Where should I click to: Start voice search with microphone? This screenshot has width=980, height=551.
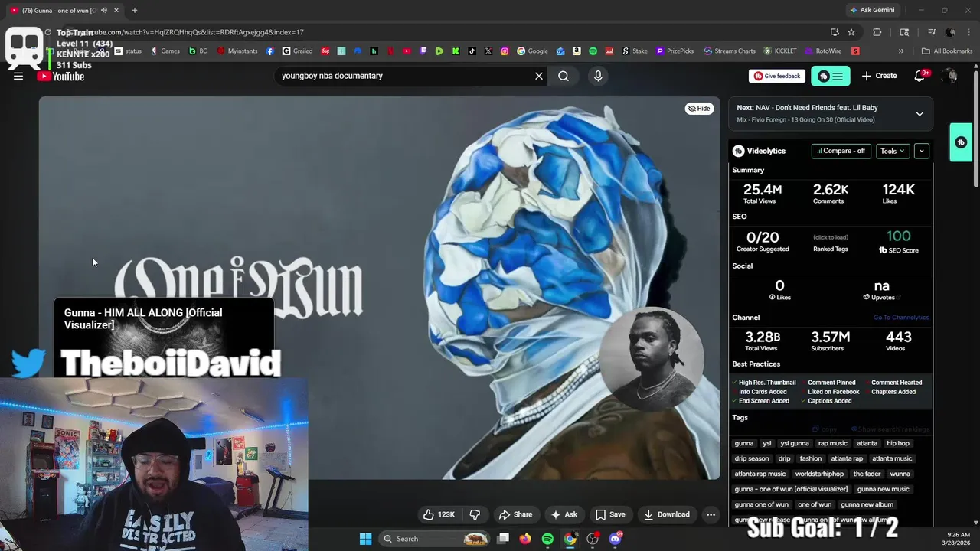tap(598, 76)
